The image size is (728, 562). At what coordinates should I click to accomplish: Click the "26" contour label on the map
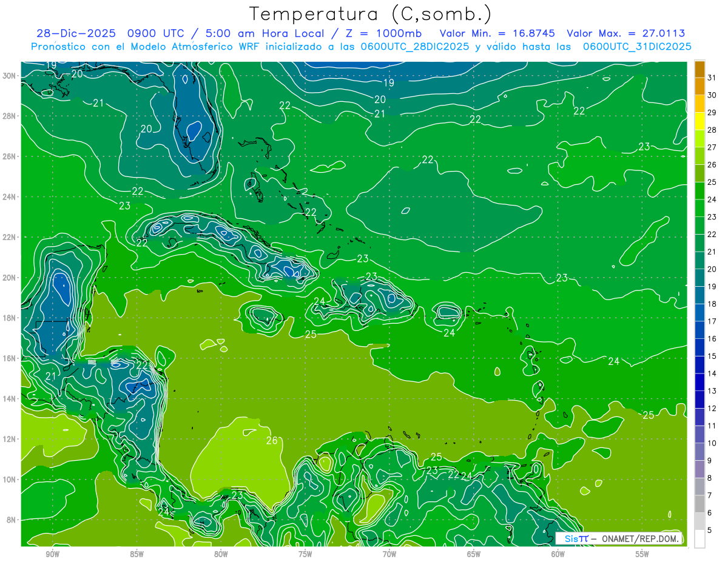[272, 441]
